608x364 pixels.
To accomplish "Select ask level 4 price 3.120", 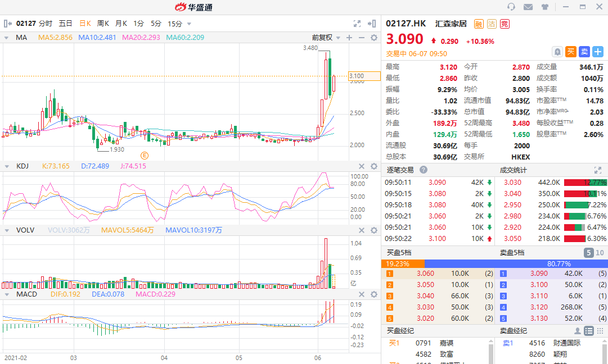I will point(539,307).
